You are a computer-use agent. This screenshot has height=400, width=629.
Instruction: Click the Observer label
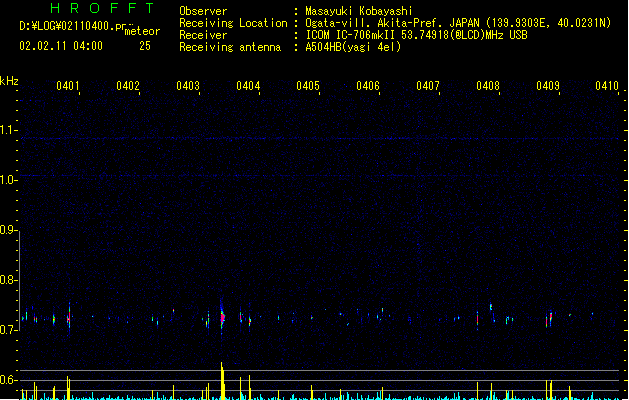coord(203,11)
